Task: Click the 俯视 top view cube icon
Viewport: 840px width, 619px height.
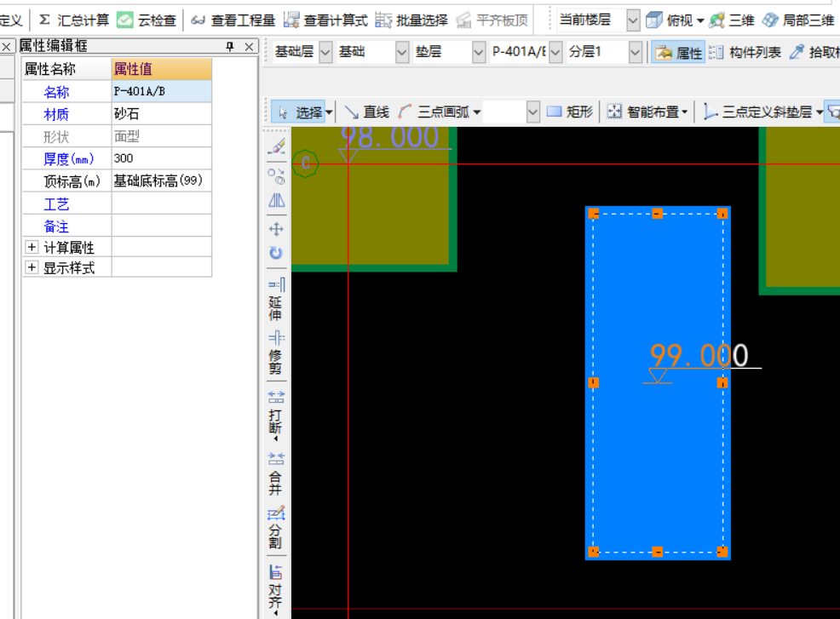Action: pos(653,20)
